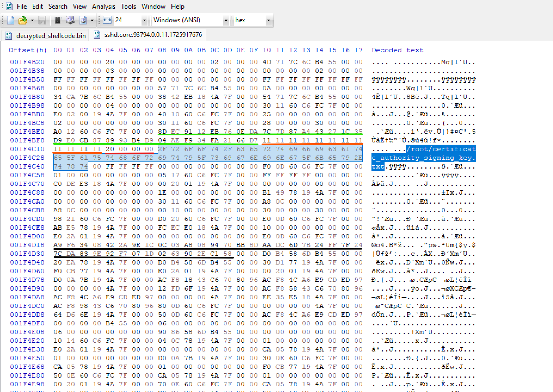Click decoded text '/root/certificat'

pos(441,149)
